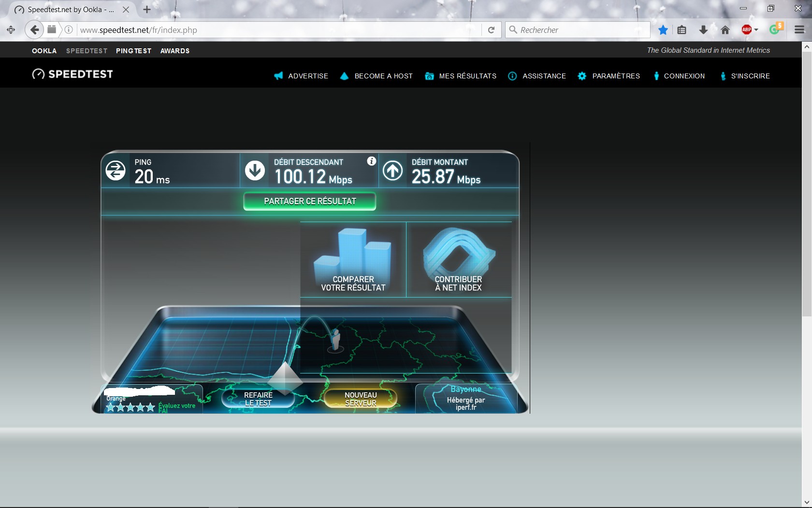Click the Partager ce Résultat button
Viewport: 812px width, 508px height.
pos(310,201)
